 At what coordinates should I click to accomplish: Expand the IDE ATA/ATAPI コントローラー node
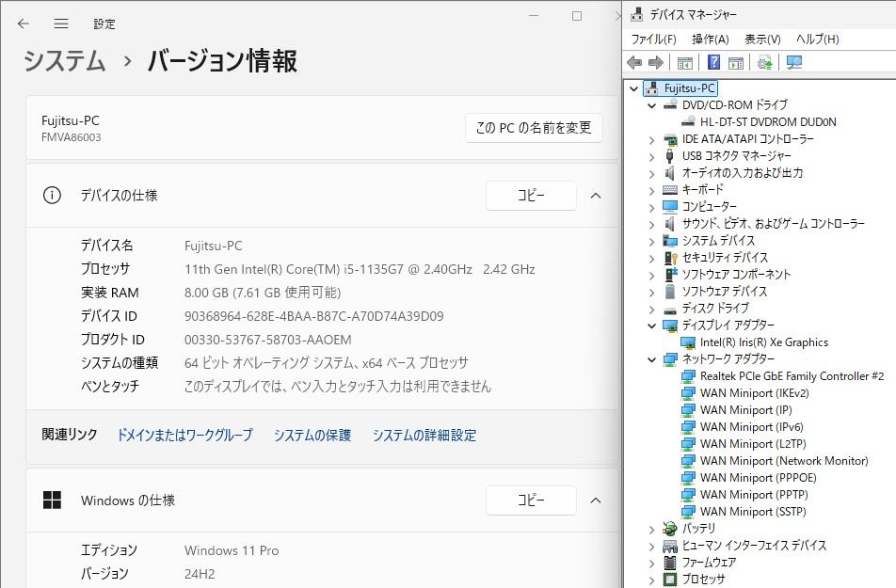pyautogui.click(x=652, y=139)
